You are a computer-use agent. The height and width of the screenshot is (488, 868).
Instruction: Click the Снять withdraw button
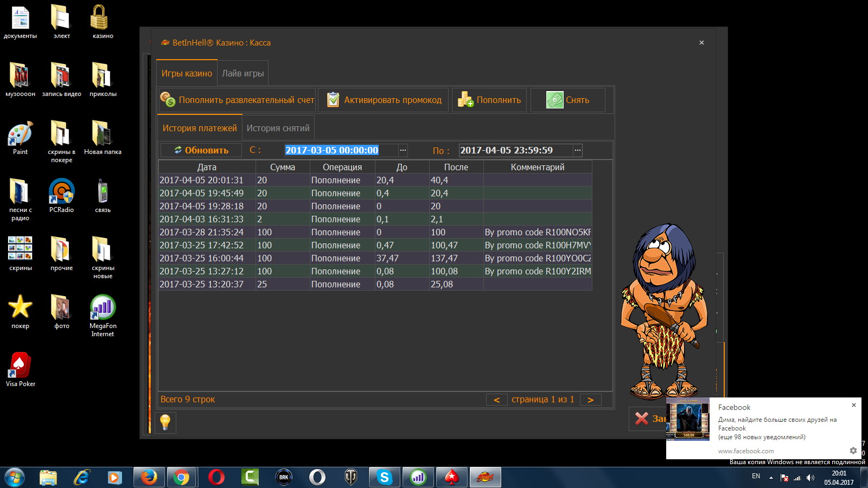point(567,100)
